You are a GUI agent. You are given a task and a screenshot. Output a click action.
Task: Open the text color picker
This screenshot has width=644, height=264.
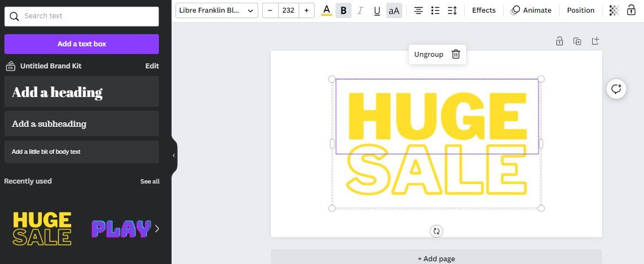coord(327,10)
